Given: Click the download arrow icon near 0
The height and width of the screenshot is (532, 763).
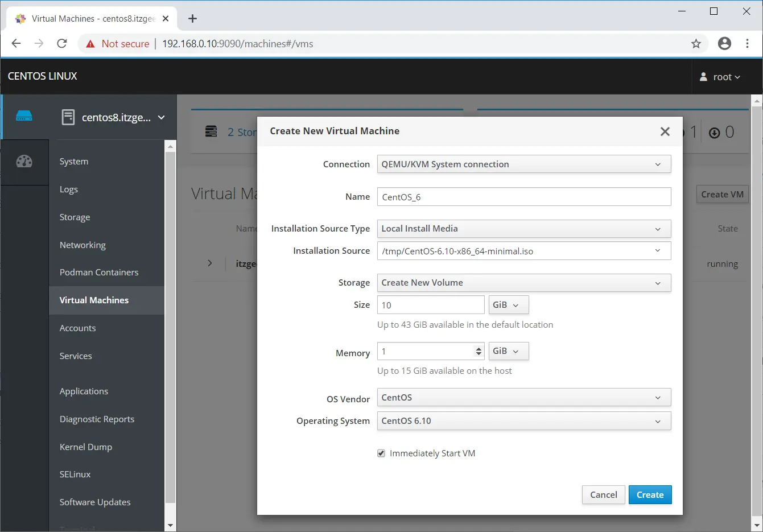Looking at the screenshot, I should [x=714, y=133].
